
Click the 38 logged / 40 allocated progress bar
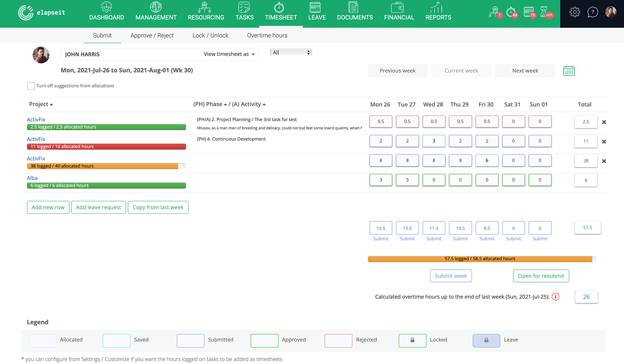(x=106, y=166)
